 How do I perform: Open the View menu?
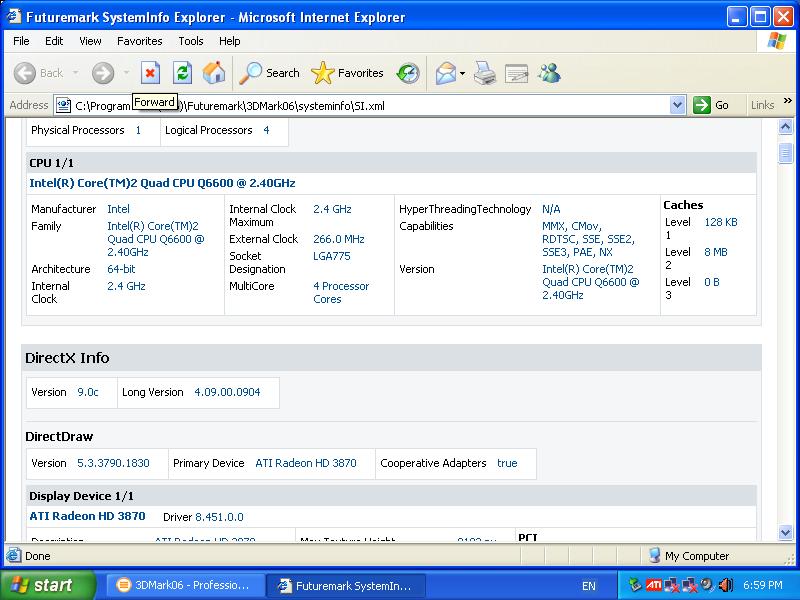point(90,41)
